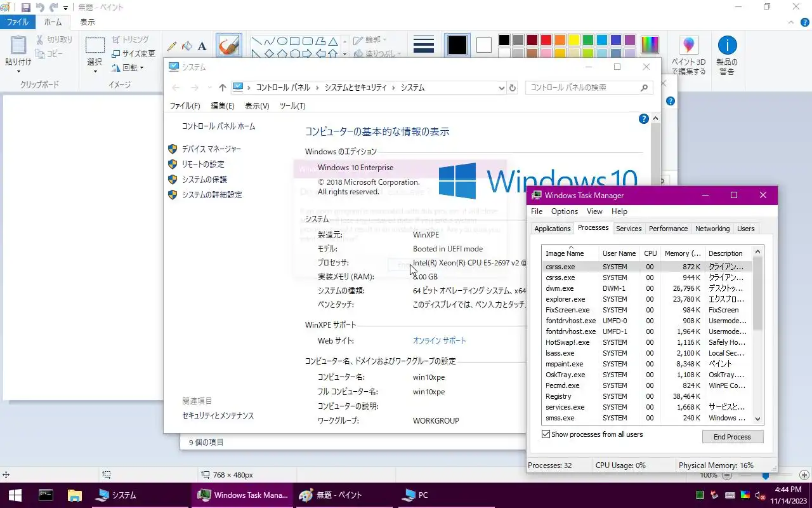The height and width of the screenshot is (508, 812).
Task: Select the Fill with color bucket tool
Action: click(x=187, y=46)
